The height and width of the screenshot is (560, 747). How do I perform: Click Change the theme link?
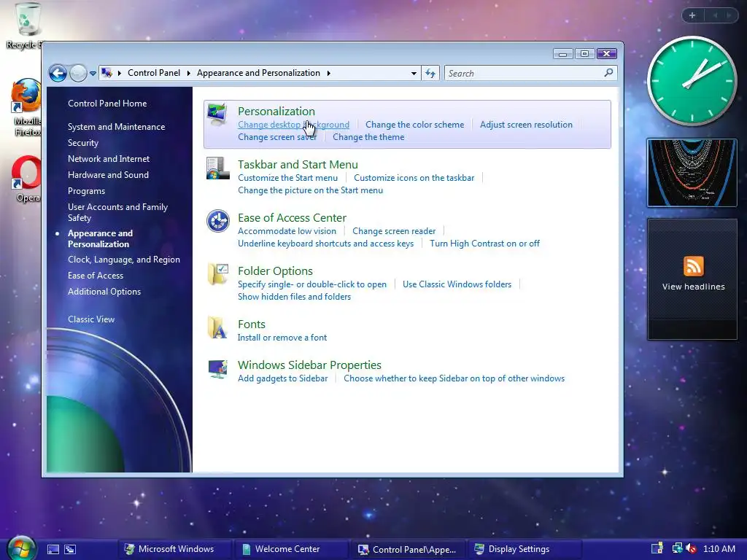368,137
